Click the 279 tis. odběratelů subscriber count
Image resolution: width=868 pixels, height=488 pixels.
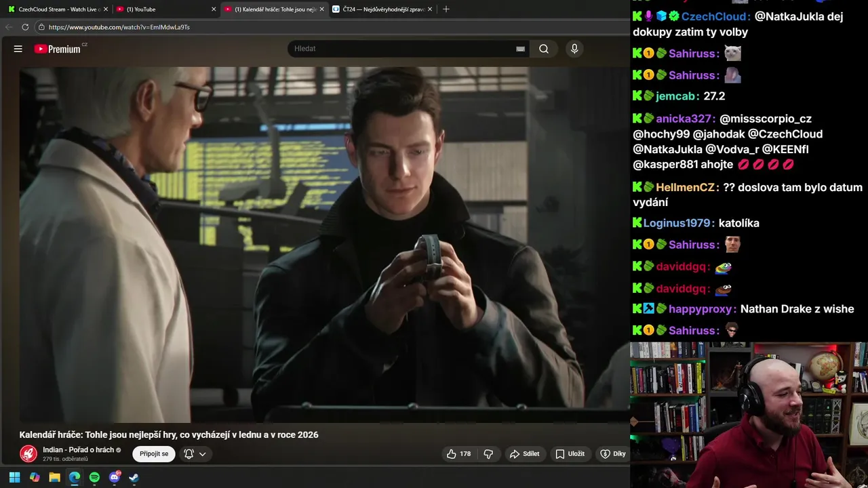click(65, 460)
